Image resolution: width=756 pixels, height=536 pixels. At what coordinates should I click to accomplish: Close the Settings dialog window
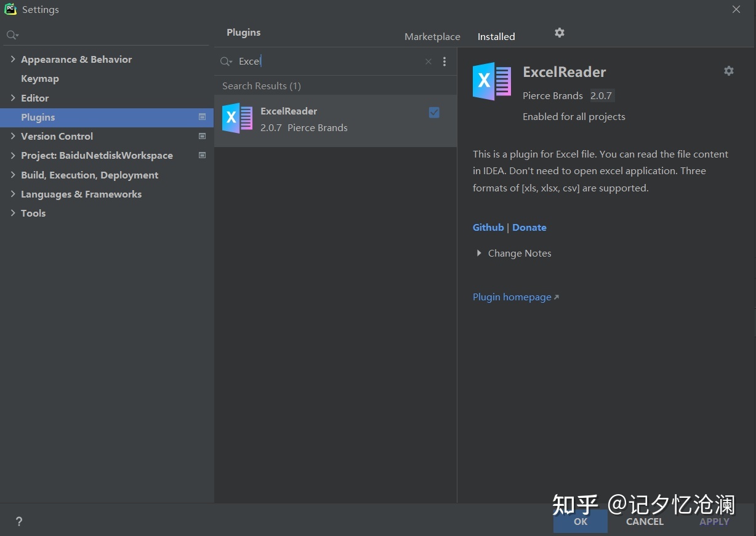736,9
